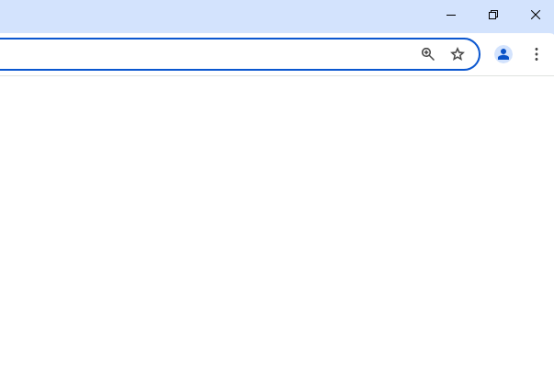Add page to bookmarks using star outline
554x384 pixels.
tap(457, 54)
